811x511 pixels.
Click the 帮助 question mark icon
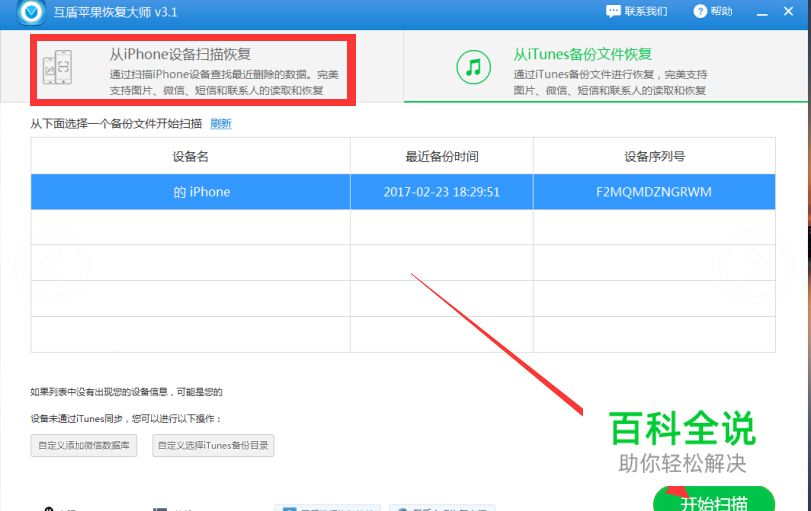click(700, 11)
